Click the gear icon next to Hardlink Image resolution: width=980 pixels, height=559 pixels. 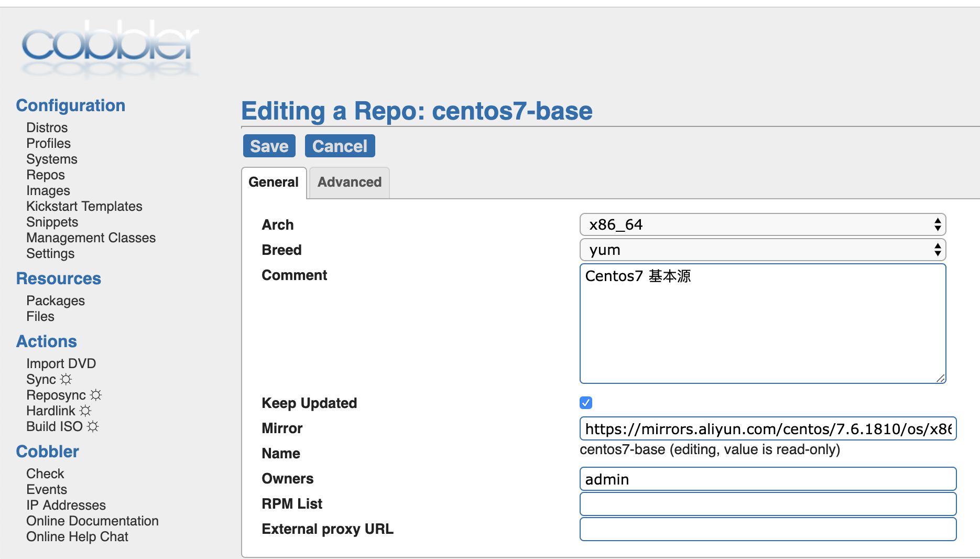point(85,411)
